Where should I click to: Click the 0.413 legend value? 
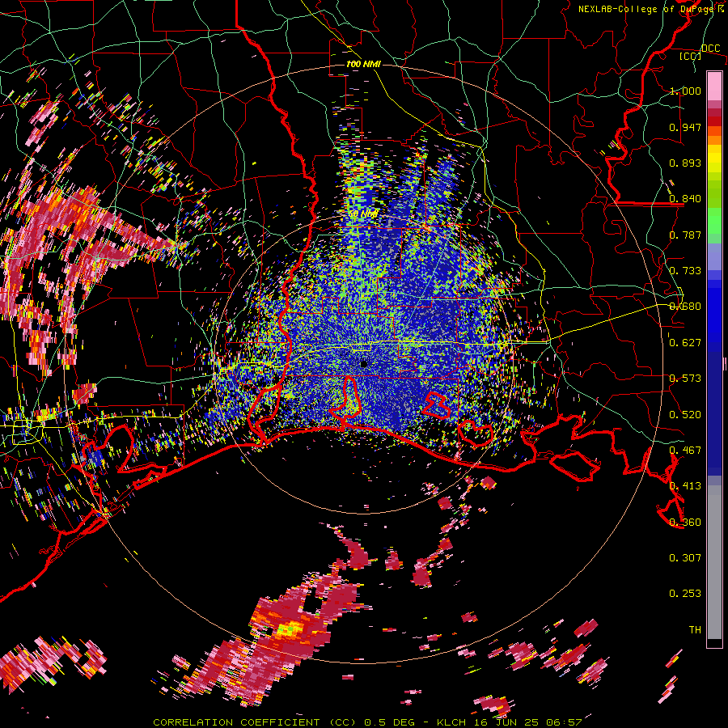point(685,486)
